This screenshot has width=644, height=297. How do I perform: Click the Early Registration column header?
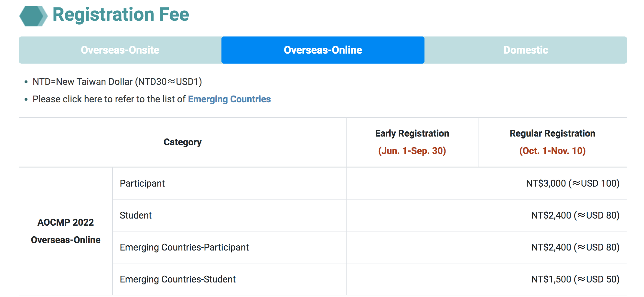(x=412, y=133)
